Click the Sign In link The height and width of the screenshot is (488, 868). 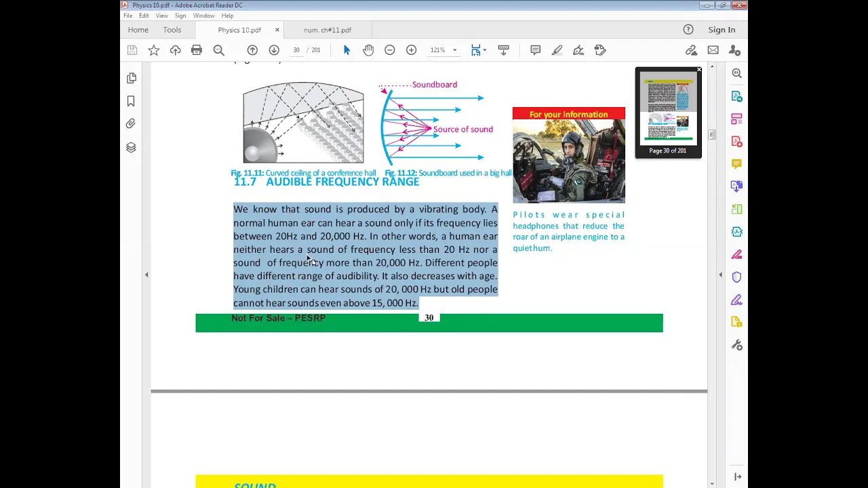[722, 30]
